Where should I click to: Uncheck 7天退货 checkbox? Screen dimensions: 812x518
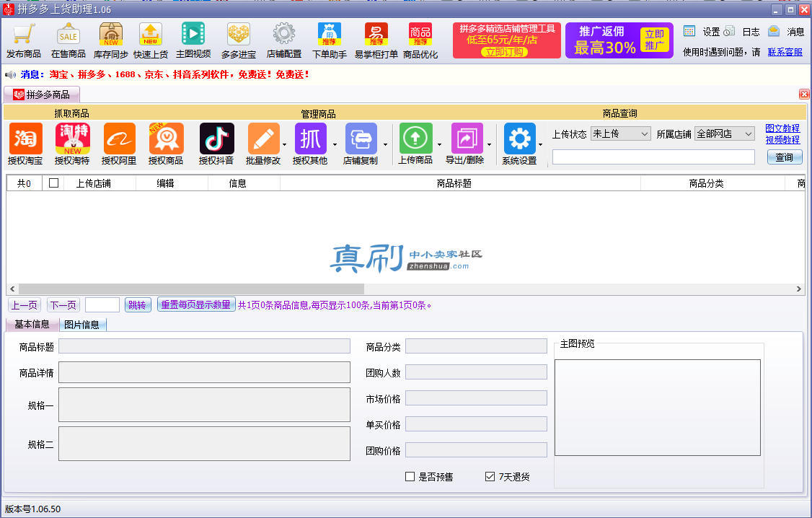[490, 477]
